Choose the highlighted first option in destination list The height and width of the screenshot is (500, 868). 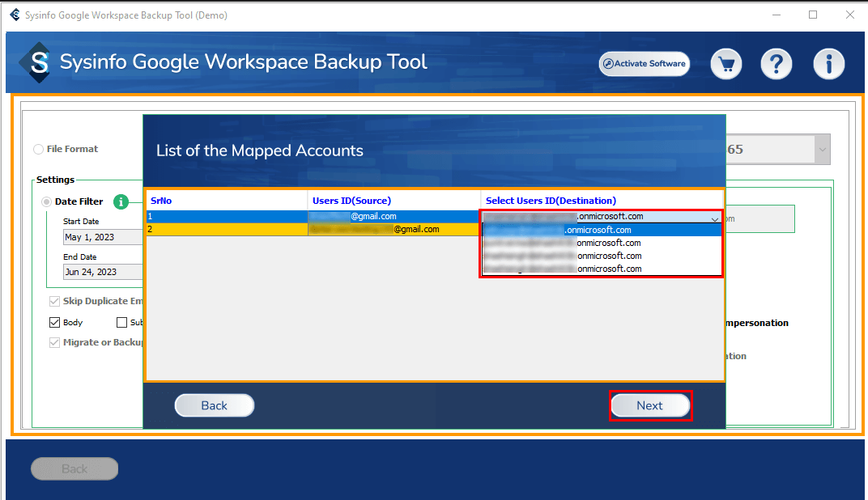click(x=601, y=230)
